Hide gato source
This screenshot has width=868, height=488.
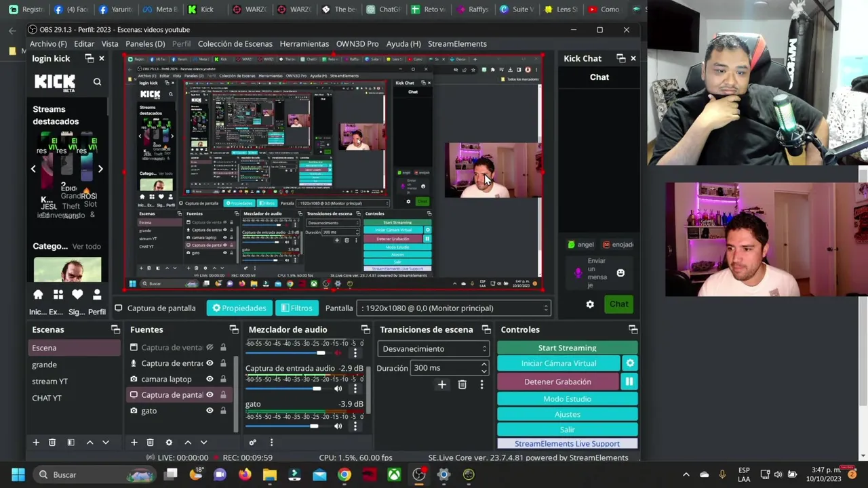coord(210,411)
